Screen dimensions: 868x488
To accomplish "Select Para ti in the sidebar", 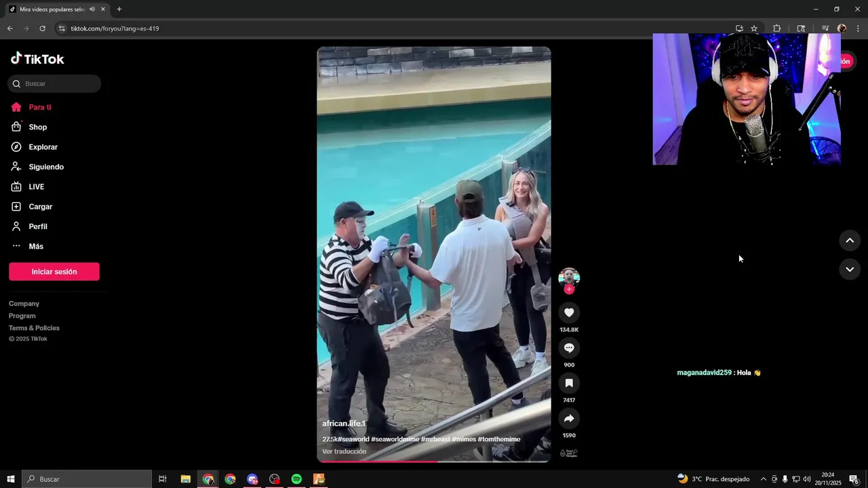I will (40, 107).
